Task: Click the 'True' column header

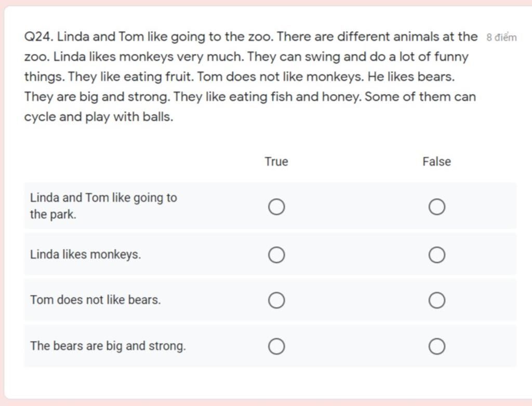Action: (x=276, y=161)
